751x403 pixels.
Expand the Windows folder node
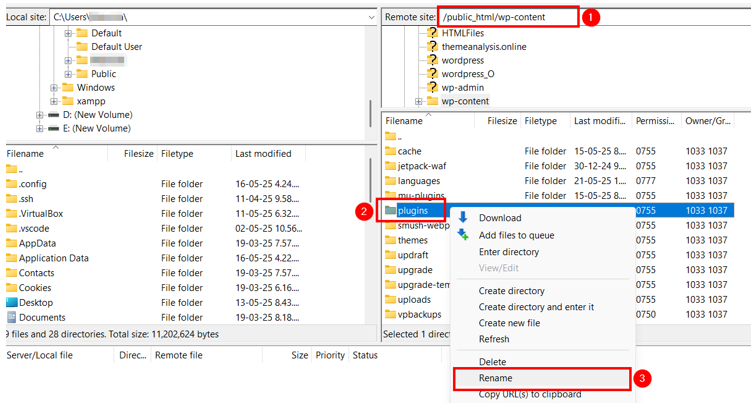(x=54, y=88)
